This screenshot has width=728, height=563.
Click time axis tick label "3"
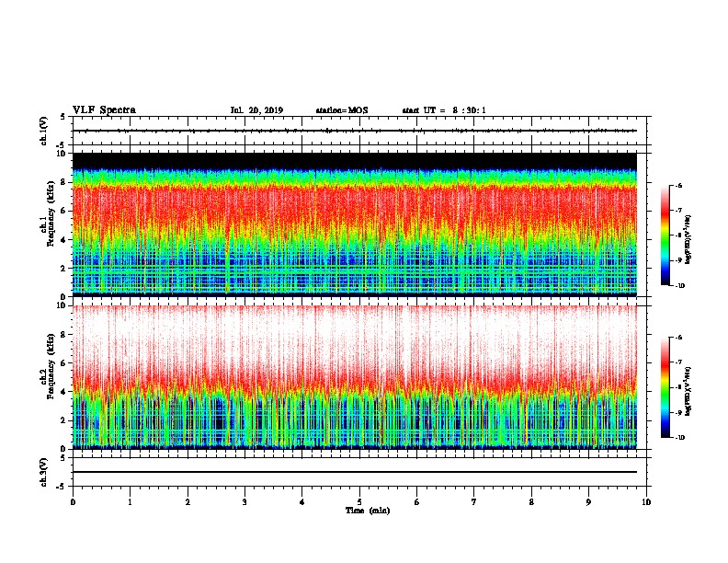tap(245, 502)
